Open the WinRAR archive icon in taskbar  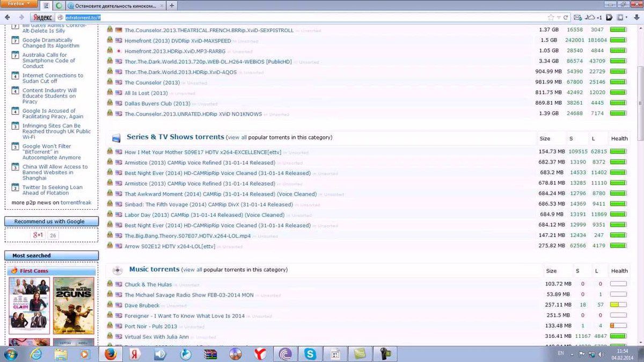pos(210,354)
